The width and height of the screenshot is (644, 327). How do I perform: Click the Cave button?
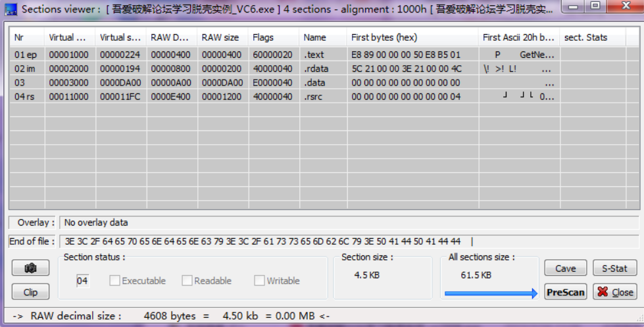click(x=565, y=268)
